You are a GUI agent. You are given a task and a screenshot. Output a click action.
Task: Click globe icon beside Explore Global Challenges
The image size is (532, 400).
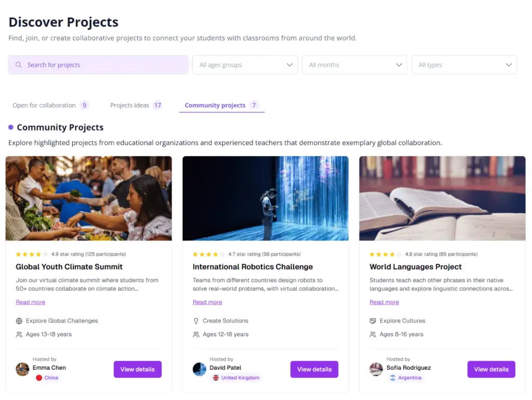tap(19, 321)
